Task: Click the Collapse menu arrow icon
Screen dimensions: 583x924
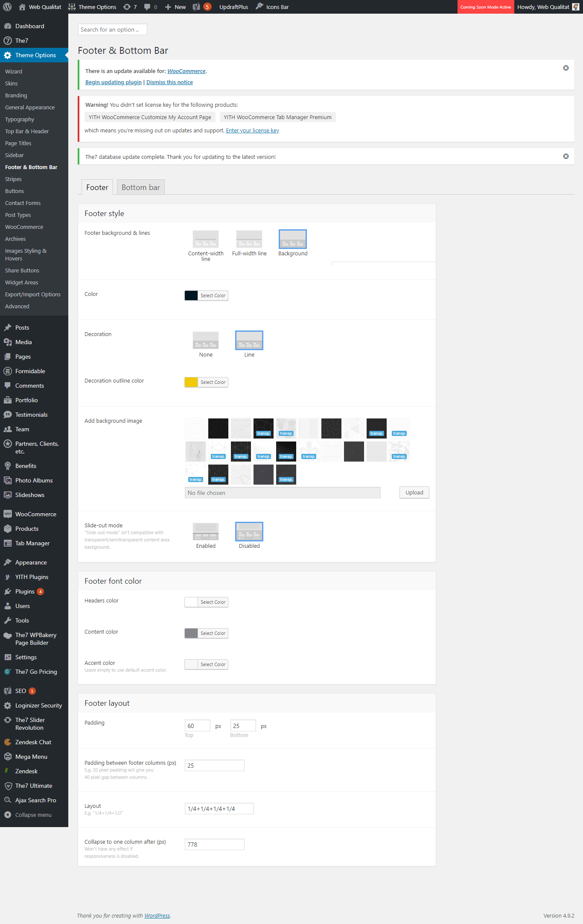Action: tap(8, 815)
